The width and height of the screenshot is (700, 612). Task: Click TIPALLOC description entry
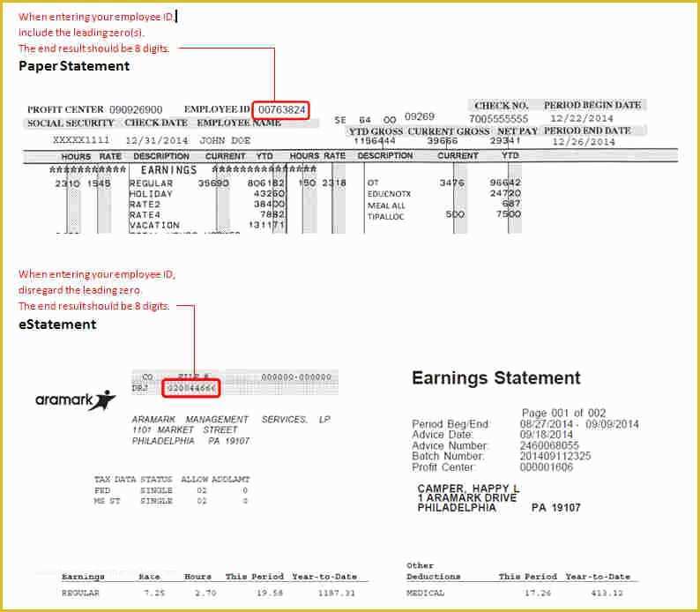click(x=386, y=217)
